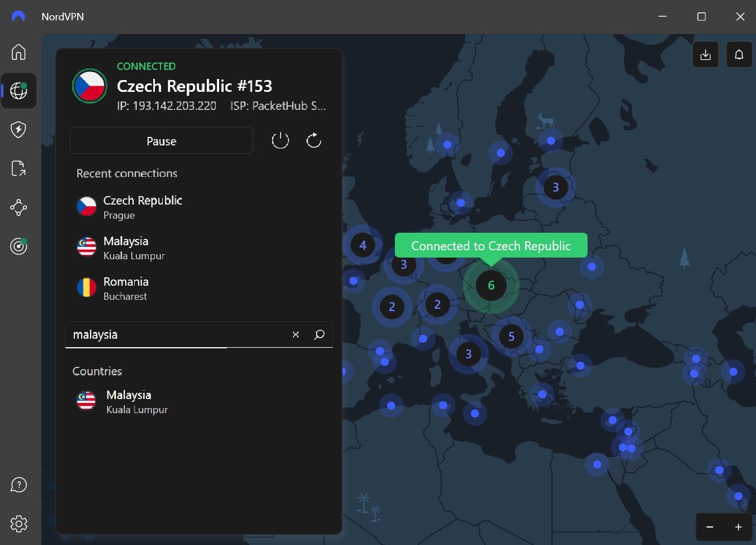Open the Meshnet panel in the sidebar
756x545 pixels.
pyautogui.click(x=19, y=207)
